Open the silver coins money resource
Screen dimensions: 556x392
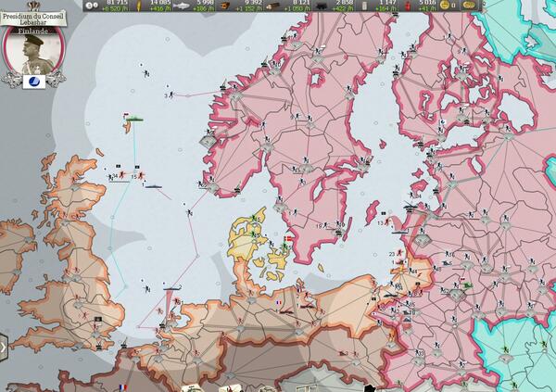[x=92, y=5]
